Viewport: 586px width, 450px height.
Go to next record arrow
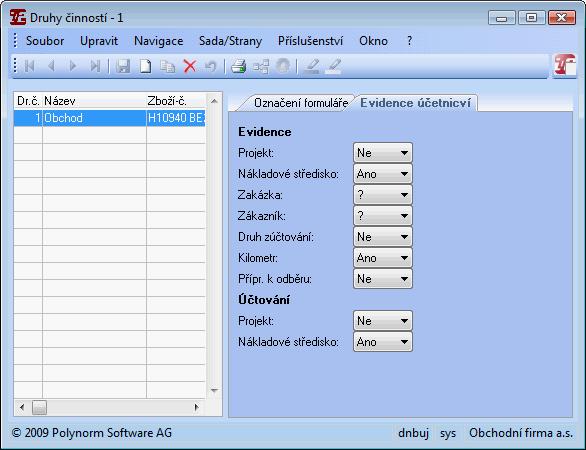click(73, 67)
